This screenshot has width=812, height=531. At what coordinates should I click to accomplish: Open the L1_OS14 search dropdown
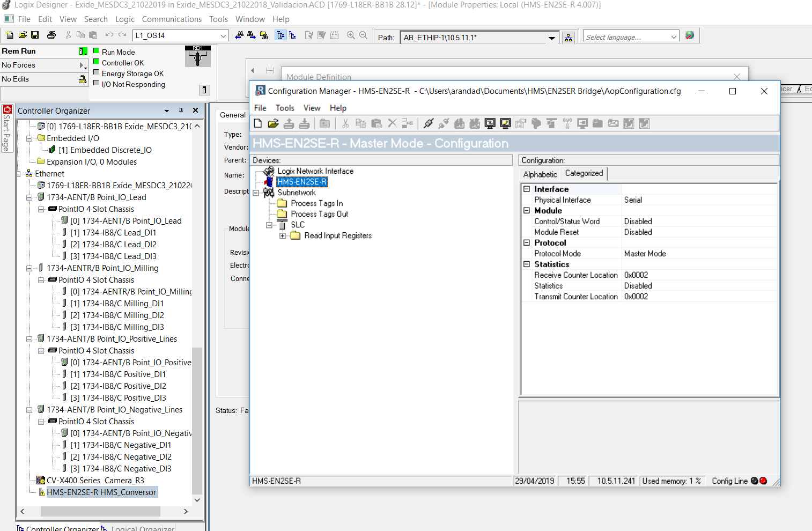223,36
